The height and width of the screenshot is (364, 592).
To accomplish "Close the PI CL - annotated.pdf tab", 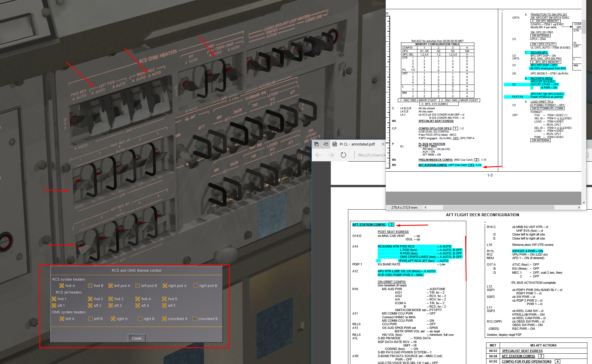I will tap(383, 144).
